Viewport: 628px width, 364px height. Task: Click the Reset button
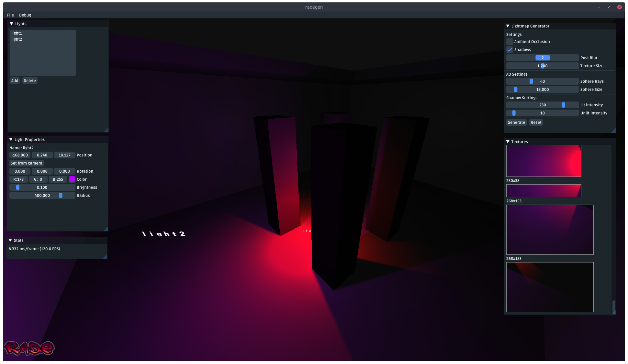point(536,123)
